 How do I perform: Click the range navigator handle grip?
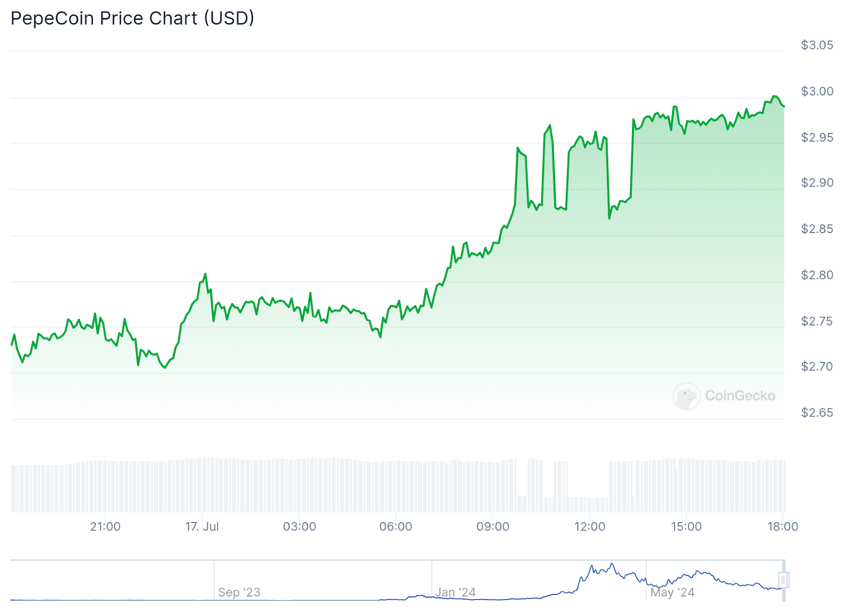784,580
